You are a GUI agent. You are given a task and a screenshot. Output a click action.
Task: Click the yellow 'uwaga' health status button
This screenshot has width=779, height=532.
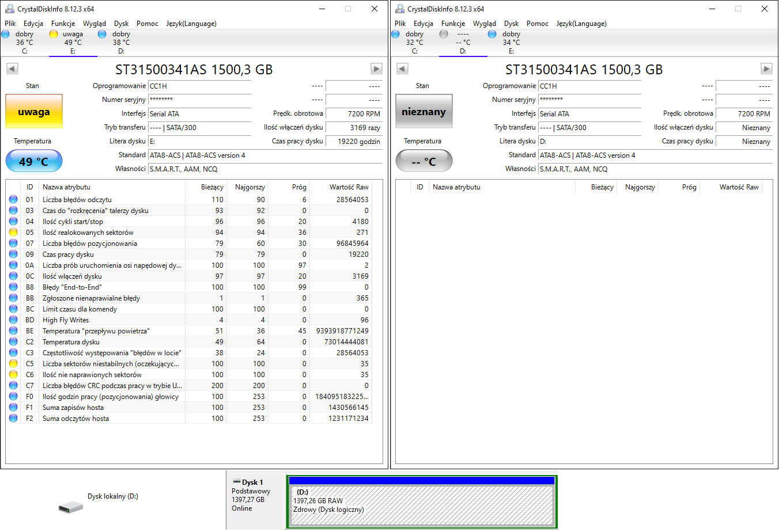click(x=34, y=112)
